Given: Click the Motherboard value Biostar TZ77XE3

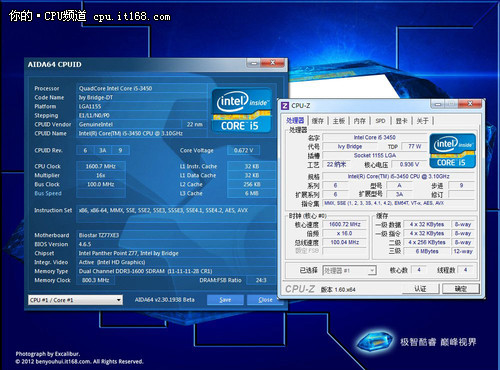Looking at the screenshot, I should click(x=176, y=235).
